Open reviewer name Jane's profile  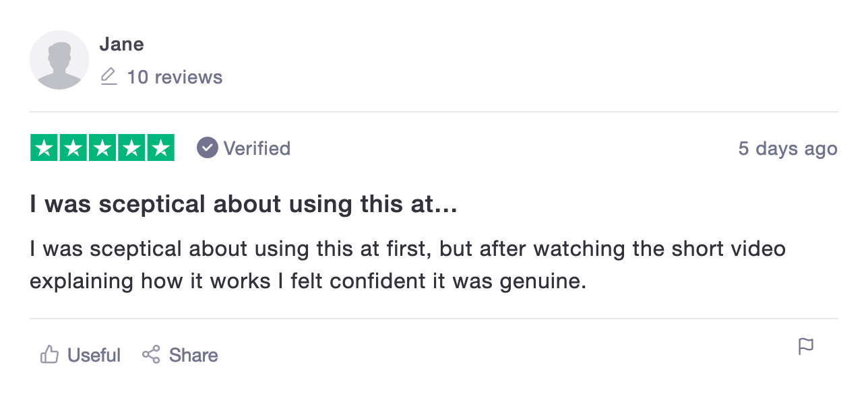[121, 44]
